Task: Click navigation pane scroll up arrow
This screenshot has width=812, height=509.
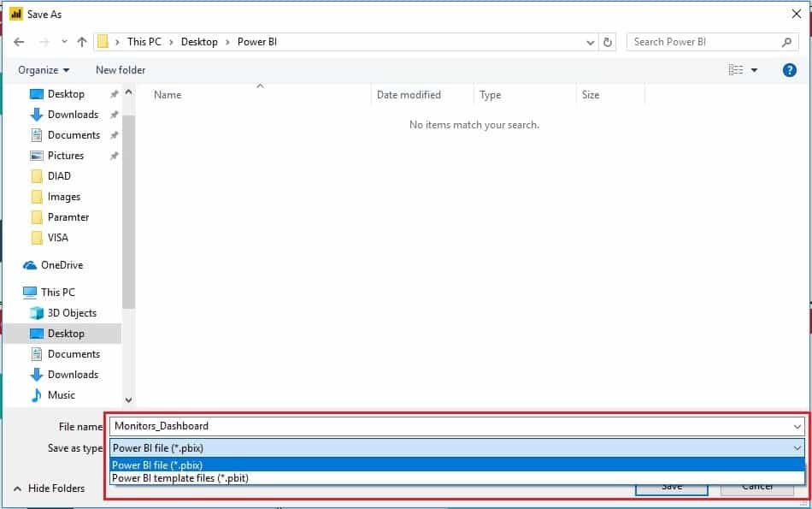Action: 128,92
